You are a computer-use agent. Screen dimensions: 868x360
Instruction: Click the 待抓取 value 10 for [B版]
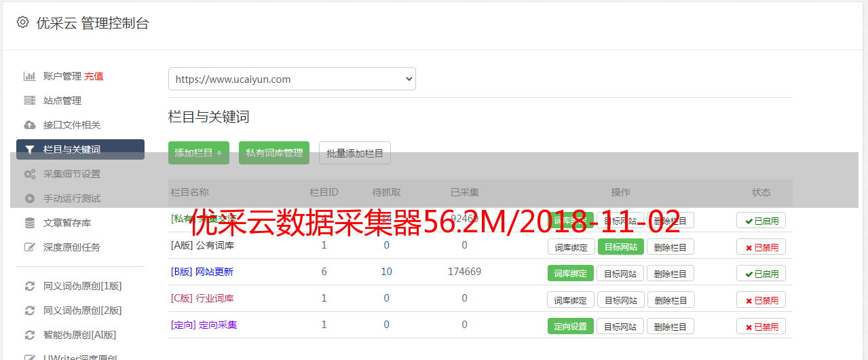[x=386, y=272]
